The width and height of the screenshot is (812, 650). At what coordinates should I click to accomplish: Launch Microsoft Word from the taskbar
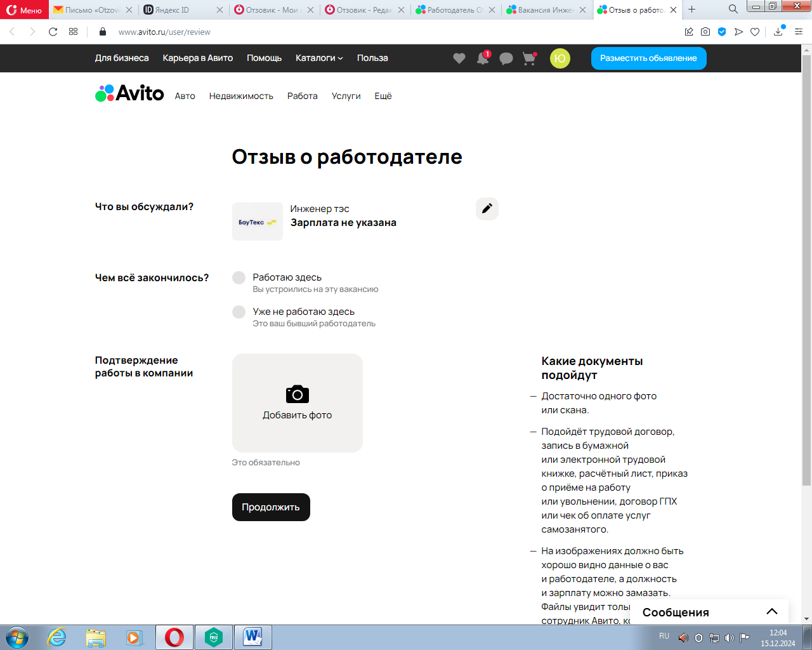coord(252,637)
